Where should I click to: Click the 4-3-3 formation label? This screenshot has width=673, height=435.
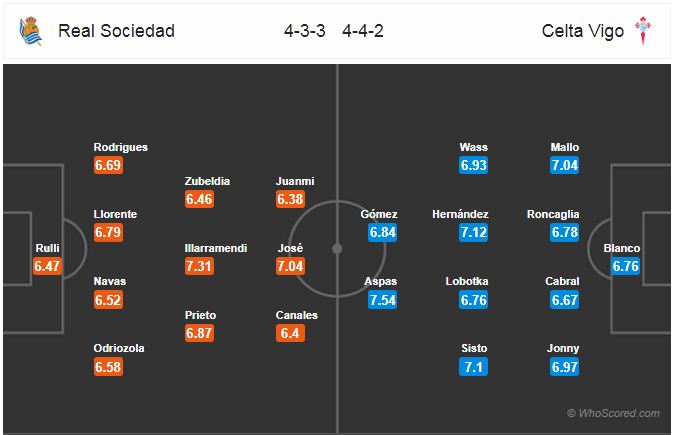[304, 31]
